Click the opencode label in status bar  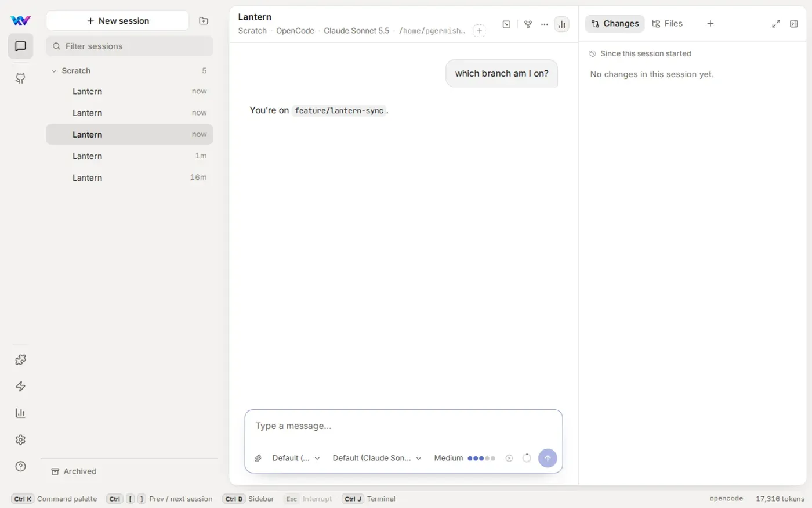[x=726, y=499]
